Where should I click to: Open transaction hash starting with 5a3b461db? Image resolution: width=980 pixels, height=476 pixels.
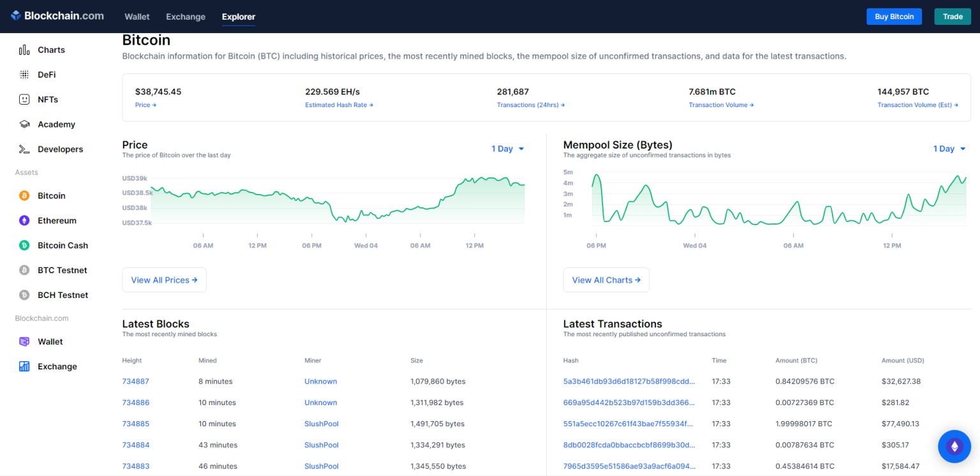tap(629, 381)
